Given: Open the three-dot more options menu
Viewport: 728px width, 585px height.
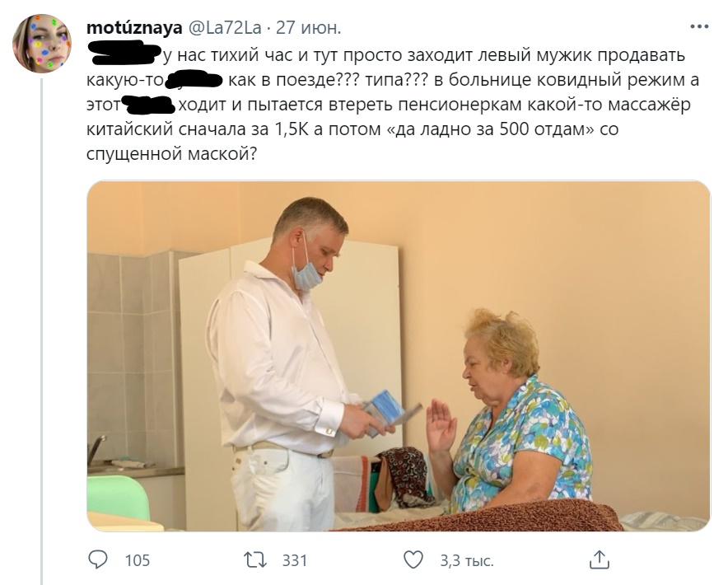Looking at the screenshot, I should click(x=699, y=27).
